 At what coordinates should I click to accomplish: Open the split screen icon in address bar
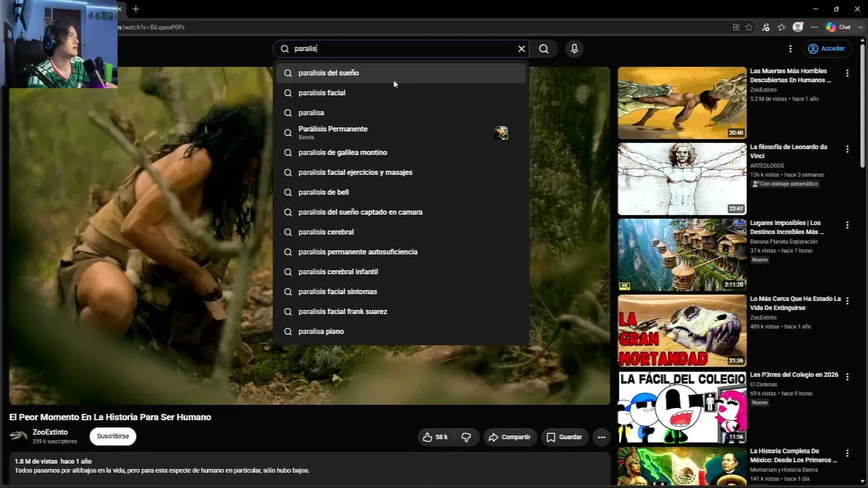736,27
